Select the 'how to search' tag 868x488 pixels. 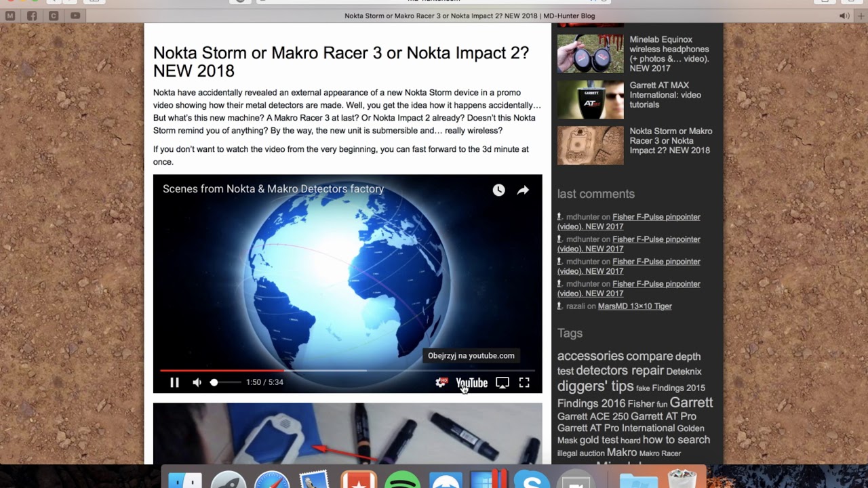(676, 440)
